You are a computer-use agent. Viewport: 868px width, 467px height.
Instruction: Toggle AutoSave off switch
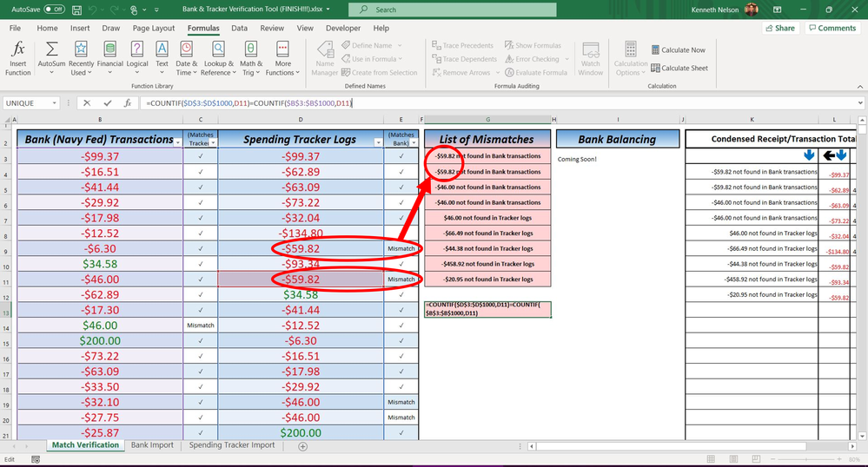coord(54,10)
